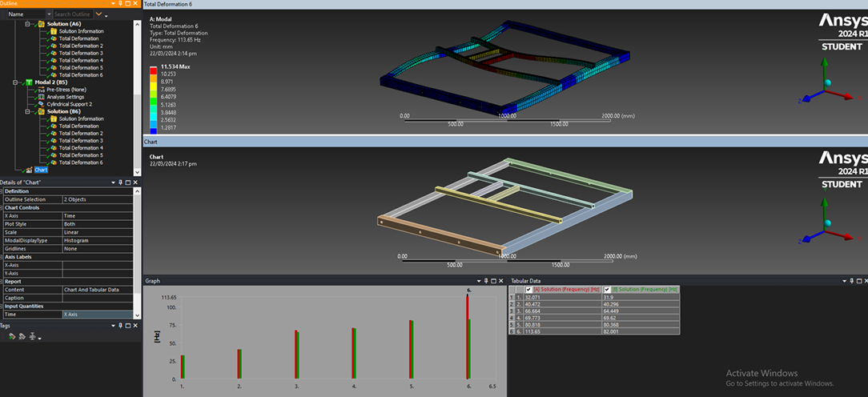This screenshot has width=868, height=397.
Task: Collapse the Solution (B6) tree node
Action: pos(26,111)
